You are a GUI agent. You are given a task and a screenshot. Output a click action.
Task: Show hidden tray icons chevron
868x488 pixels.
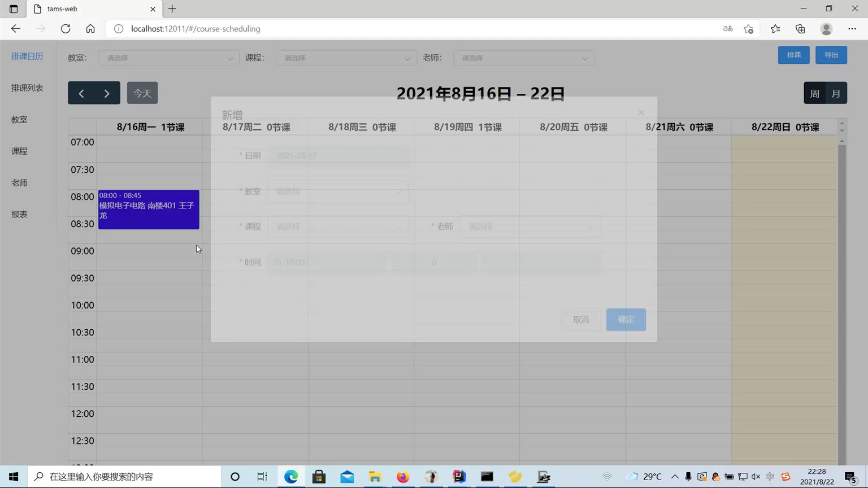click(675, 477)
